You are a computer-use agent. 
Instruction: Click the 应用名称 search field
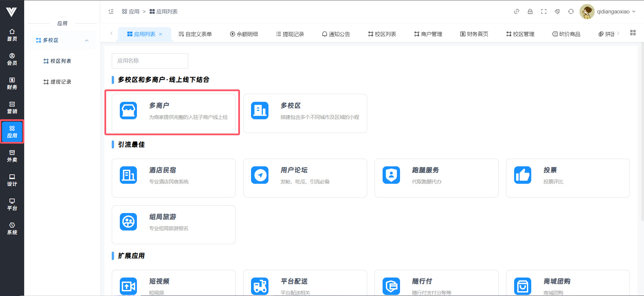[150, 61]
